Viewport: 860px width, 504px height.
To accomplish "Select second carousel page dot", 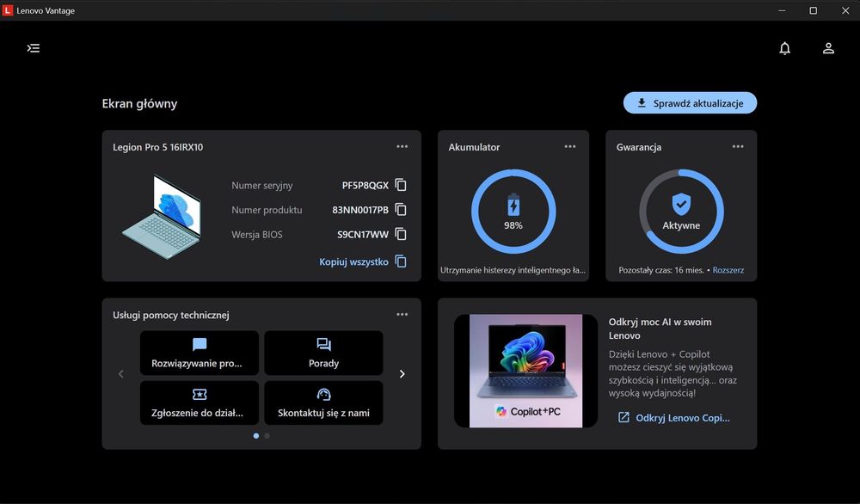I will [267, 436].
